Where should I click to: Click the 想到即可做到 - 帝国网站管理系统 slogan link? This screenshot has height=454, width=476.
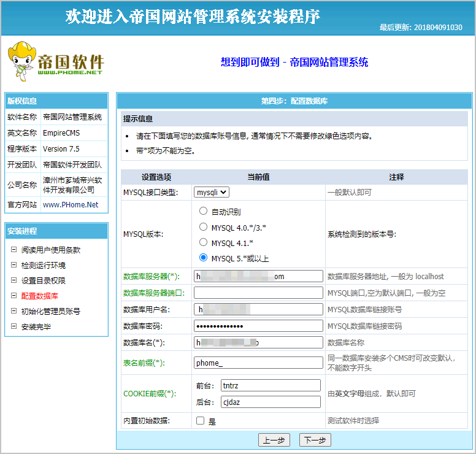[x=294, y=62]
